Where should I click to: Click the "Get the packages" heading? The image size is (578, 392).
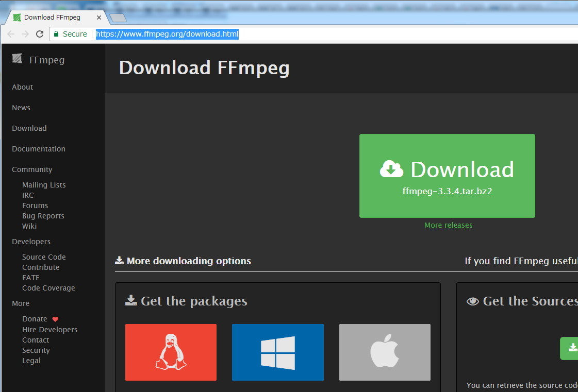point(194,301)
